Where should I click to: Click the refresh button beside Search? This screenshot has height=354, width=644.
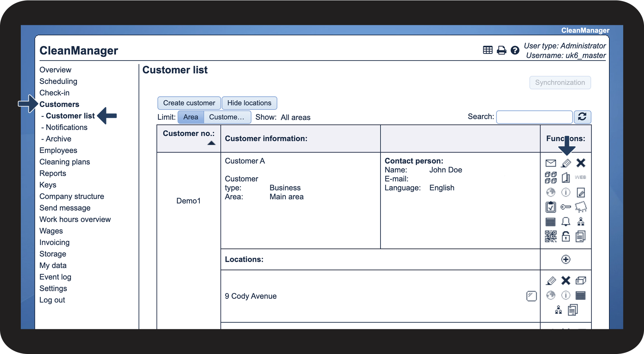[582, 117]
